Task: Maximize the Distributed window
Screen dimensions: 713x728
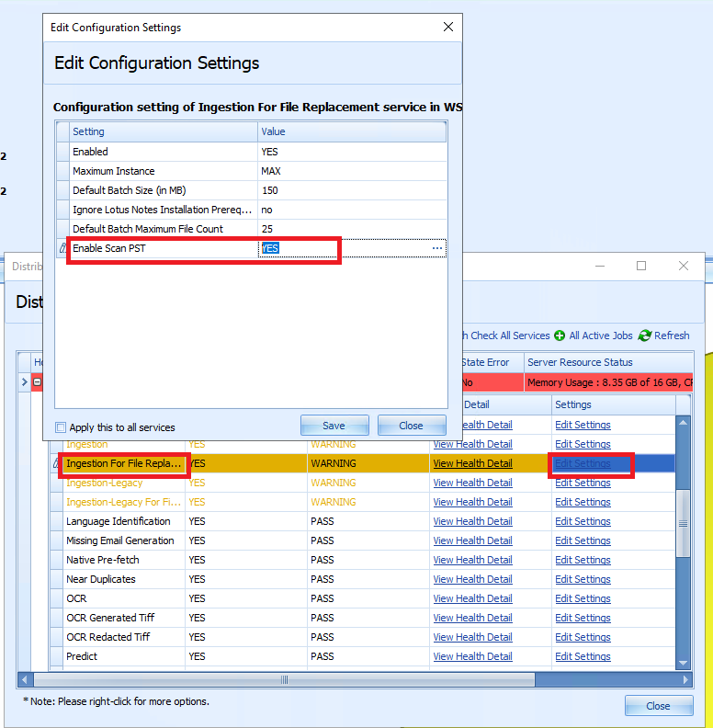Action: click(x=641, y=266)
